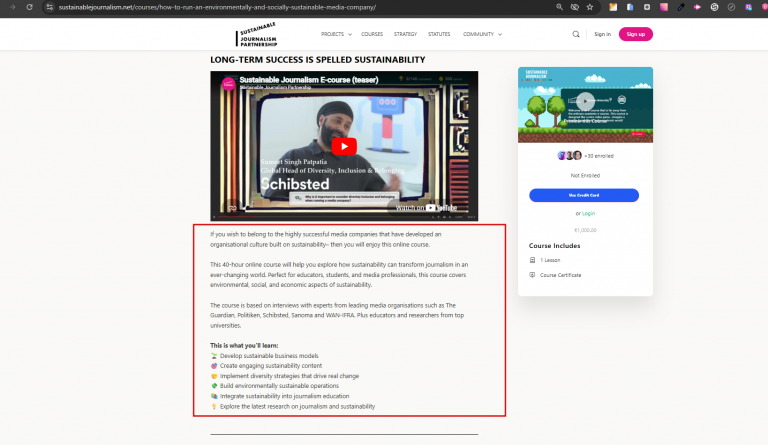768x445 pixels.
Task: Open the zoom magnifier icon in address bar
Action: point(559,7)
